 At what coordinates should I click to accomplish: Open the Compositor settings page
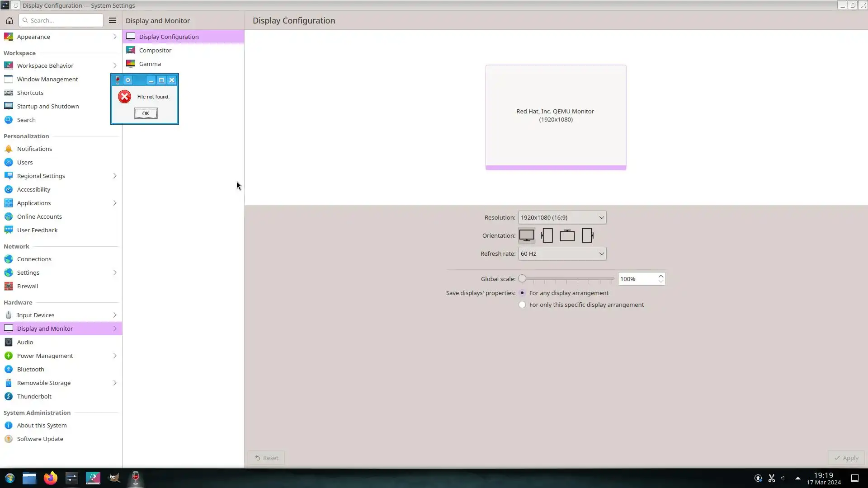tap(155, 50)
